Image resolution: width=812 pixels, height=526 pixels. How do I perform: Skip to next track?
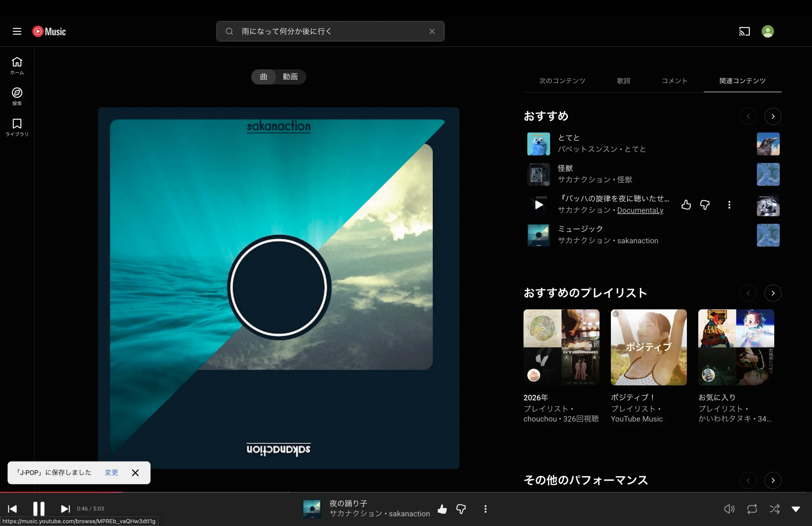point(65,509)
